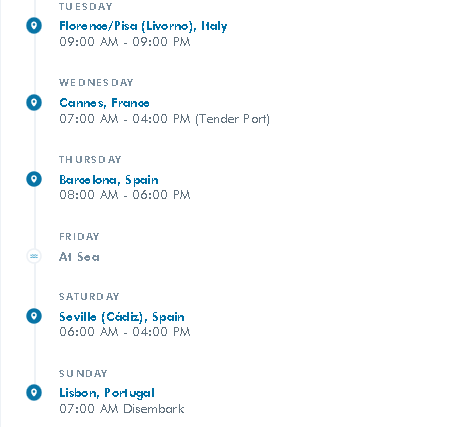Select the FRIDAY day label
463x427 pixels.
pyautogui.click(x=79, y=237)
